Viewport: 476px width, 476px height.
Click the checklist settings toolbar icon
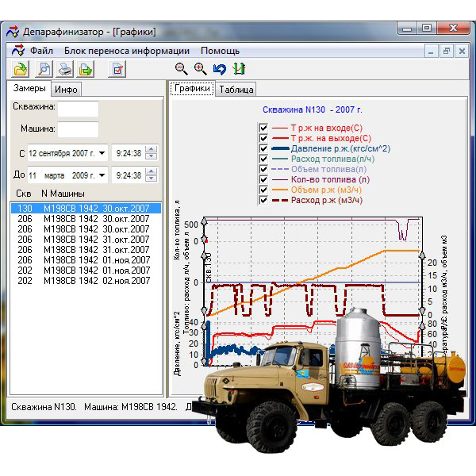point(117,70)
